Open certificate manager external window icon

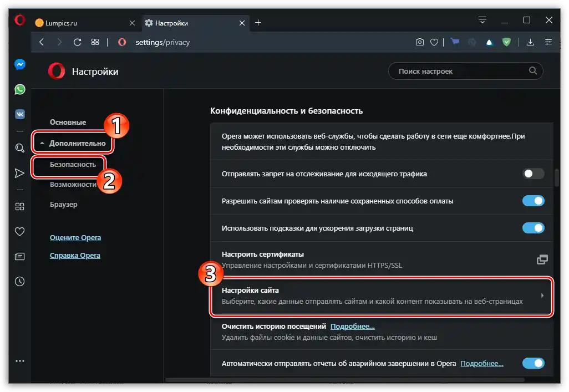[x=542, y=259]
